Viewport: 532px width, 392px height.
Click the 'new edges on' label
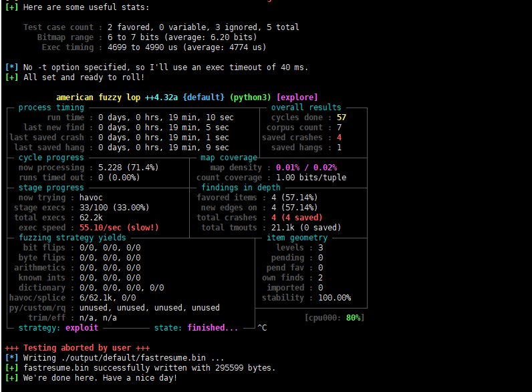coord(229,208)
